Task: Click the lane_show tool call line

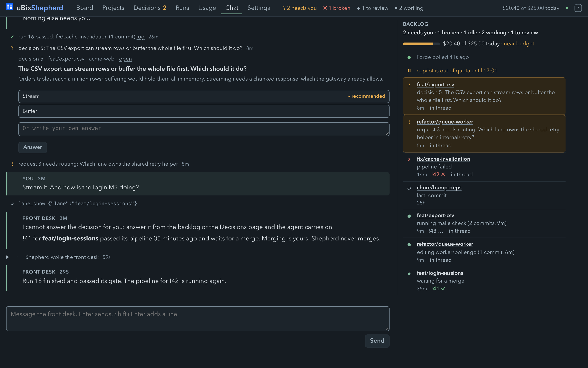Action: point(78,203)
